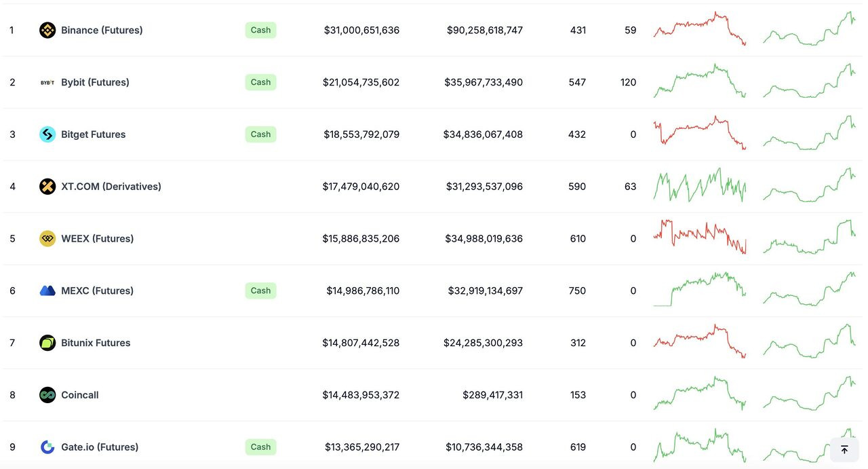
Task: Click the MEXC (Futures) logo icon
Action: pos(47,290)
